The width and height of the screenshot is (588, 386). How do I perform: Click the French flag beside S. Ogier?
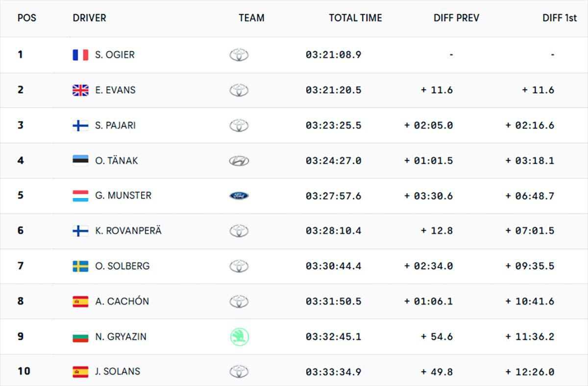80,55
